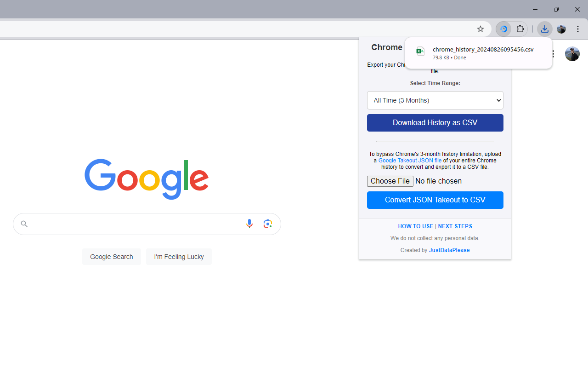Click the Google Search button
Image resolution: width=588 pixels, height=368 pixels.
[111, 256]
